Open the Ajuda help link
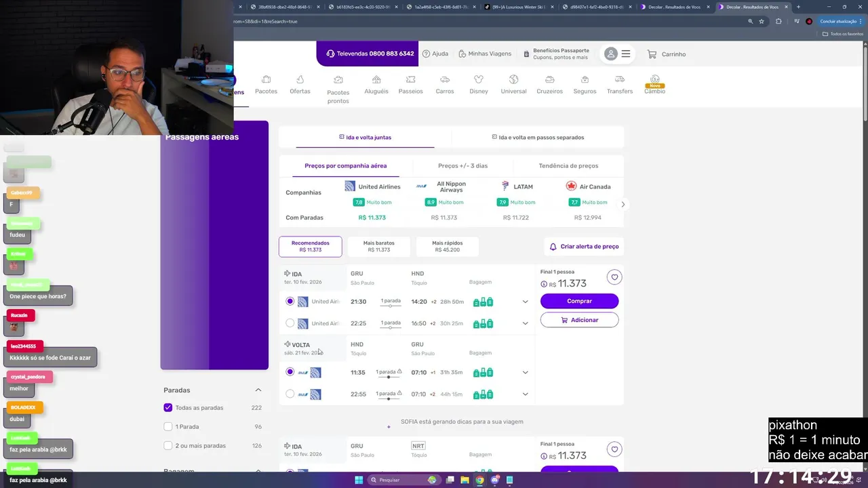This screenshot has width=868, height=488. [x=435, y=54]
